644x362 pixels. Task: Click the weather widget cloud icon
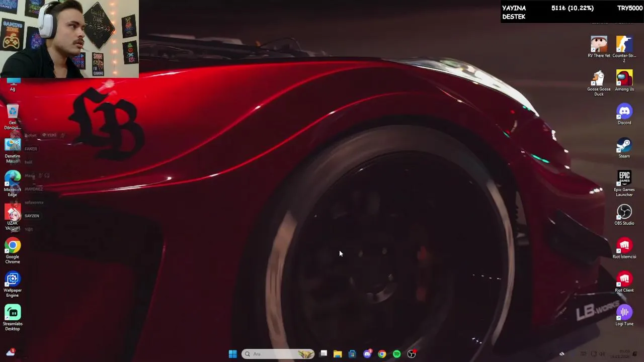[x=10, y=353]
